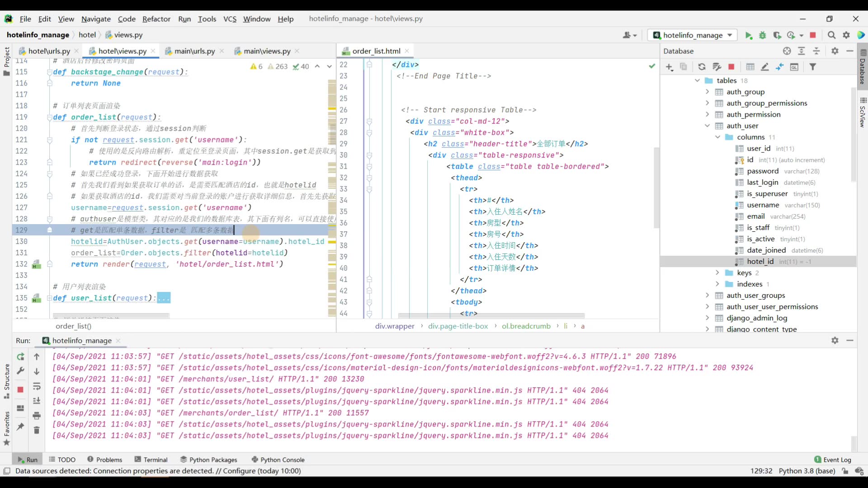Open the Python Console tool window
This screenshot has height=488, width=868.
click(x=278, y=460)
